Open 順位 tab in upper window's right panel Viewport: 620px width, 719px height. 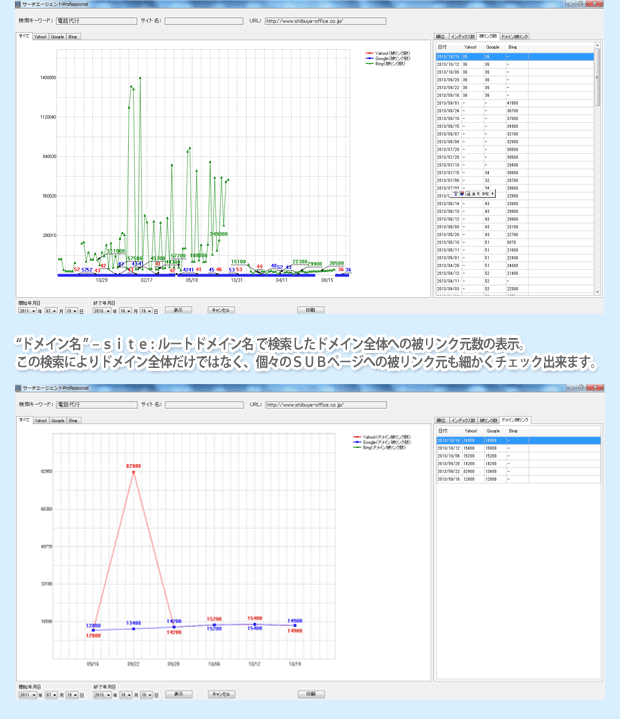point(440,37)
